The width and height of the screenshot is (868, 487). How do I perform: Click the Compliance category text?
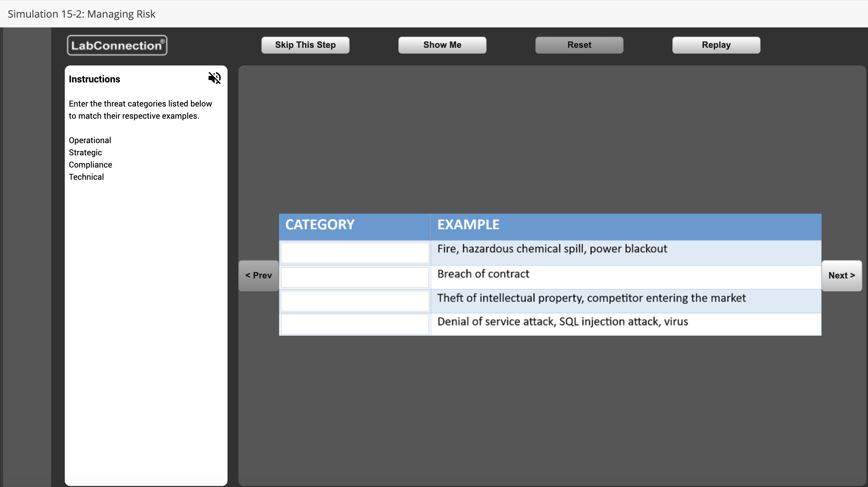(x=91, y=165)
